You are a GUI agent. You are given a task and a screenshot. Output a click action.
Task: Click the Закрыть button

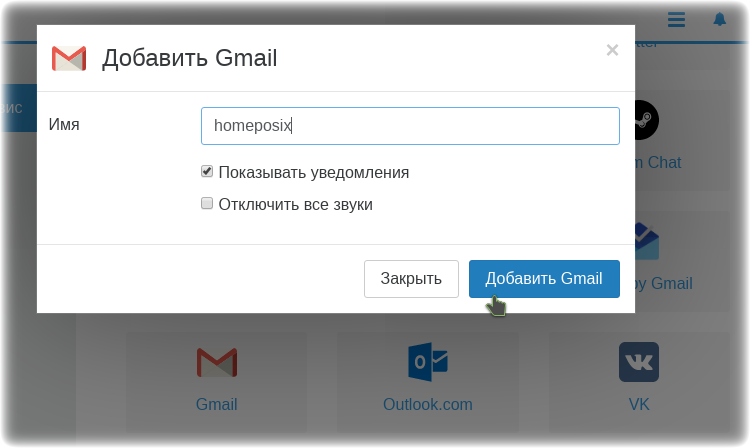(x=411, y=279)
